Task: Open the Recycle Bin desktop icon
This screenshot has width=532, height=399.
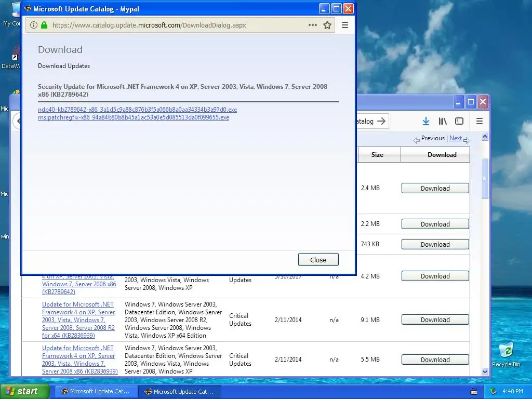Action: (506, 354)
